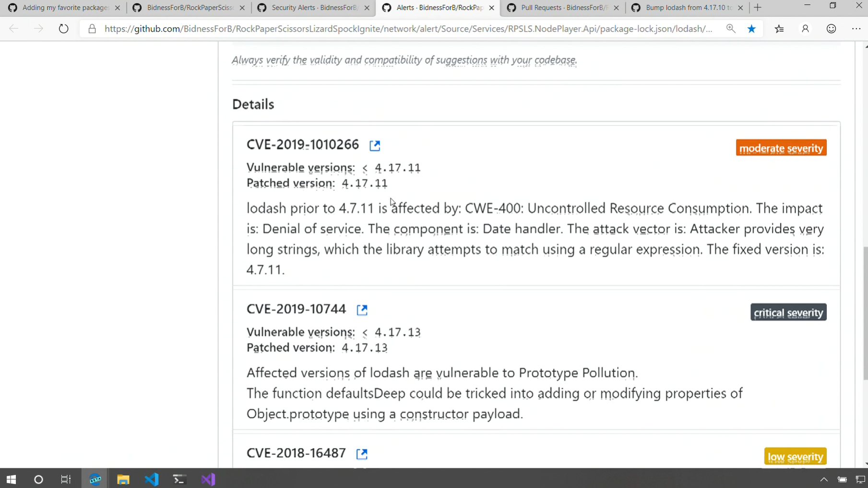Switch to Security Alerts tab
868x488 pixels.
313,8
